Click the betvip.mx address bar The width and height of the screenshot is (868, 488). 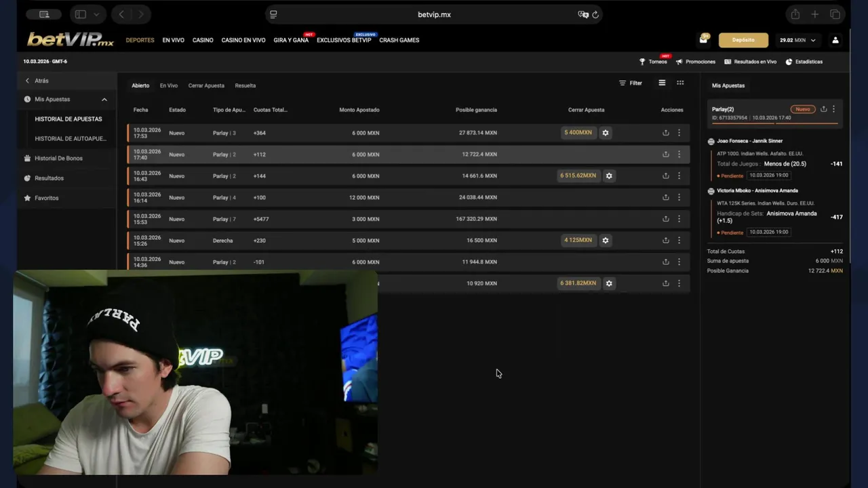point(434,14)
